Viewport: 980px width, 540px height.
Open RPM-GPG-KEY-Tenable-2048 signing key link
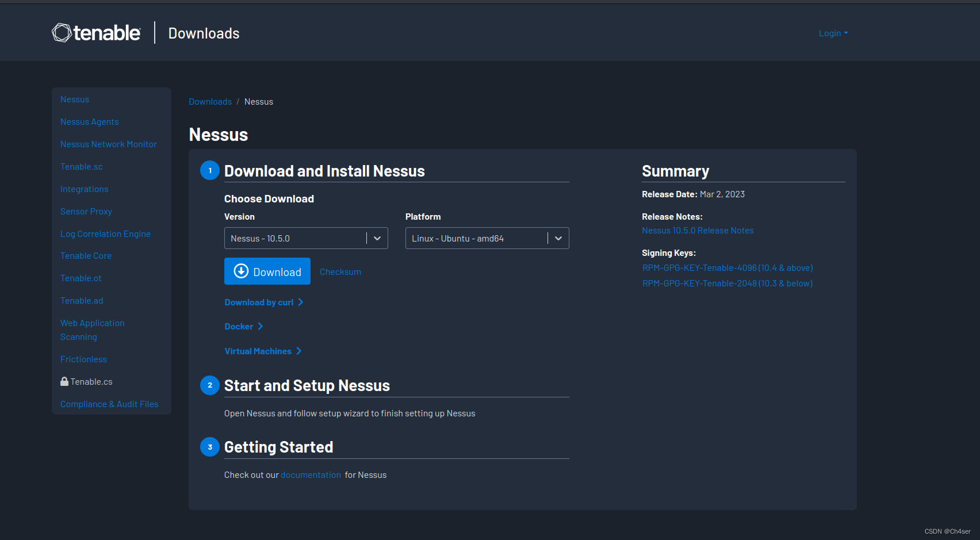[728, 284]
